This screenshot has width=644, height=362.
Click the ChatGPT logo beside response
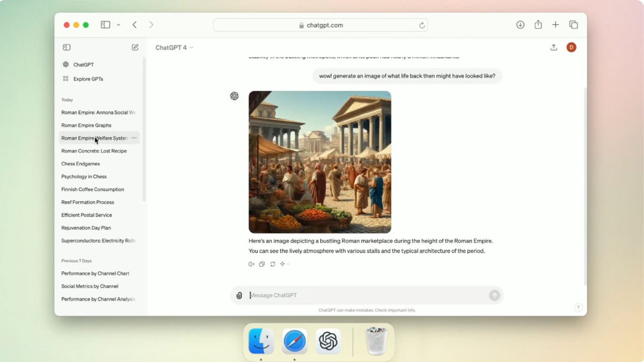pos(235,96)
